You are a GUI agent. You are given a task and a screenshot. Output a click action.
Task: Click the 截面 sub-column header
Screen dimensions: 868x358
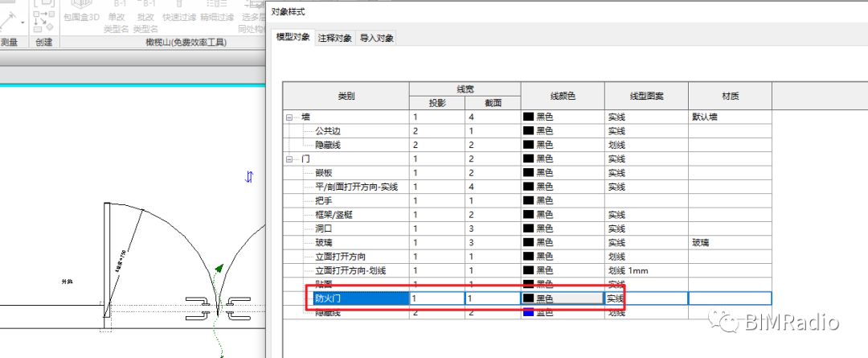493,103
